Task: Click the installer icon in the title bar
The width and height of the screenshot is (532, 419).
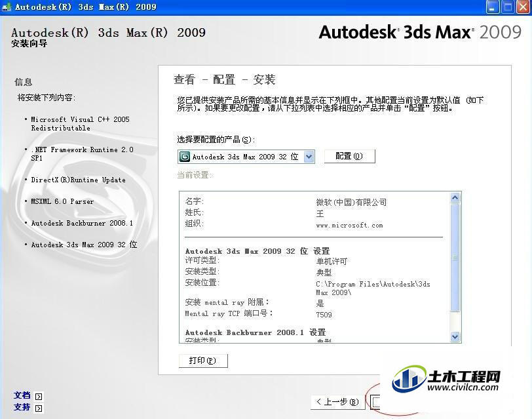Action: [x=6, y=7]
